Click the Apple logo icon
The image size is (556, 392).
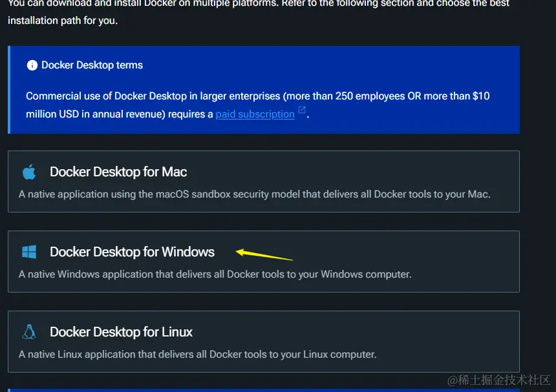click(x=29, y=172)
